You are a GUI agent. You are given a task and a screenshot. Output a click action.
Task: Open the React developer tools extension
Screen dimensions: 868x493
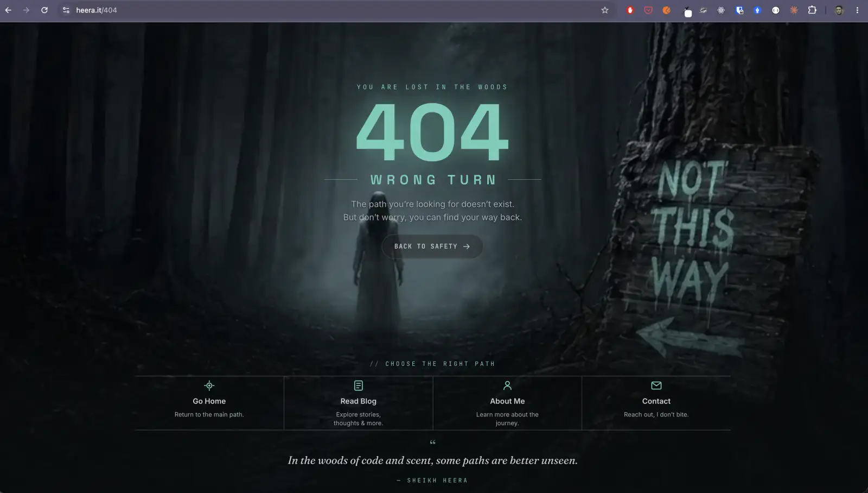[x=721, y=10]
